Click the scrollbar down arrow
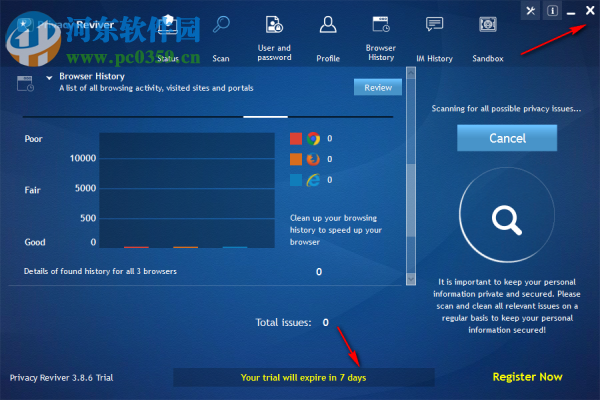 tap(411, 279)
